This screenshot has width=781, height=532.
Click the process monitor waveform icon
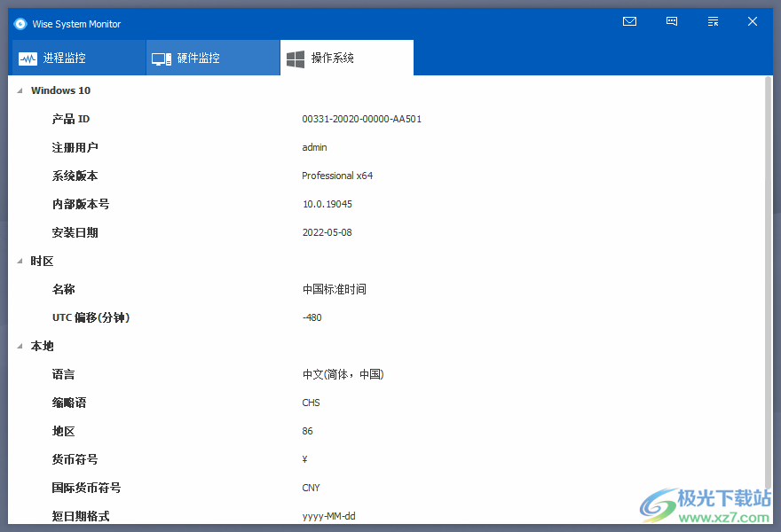pos(28,59)
